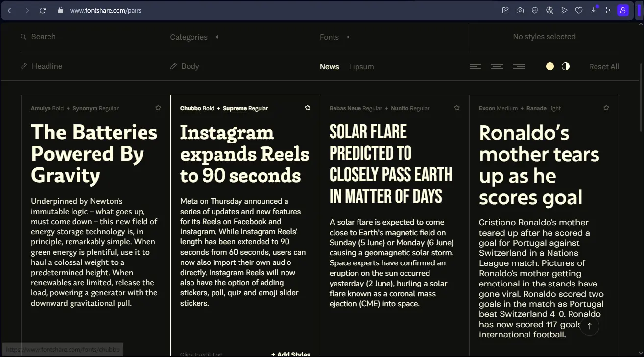644x357 pixels.
Task: Click the arrow next to Categories
Action: [217, 37]
